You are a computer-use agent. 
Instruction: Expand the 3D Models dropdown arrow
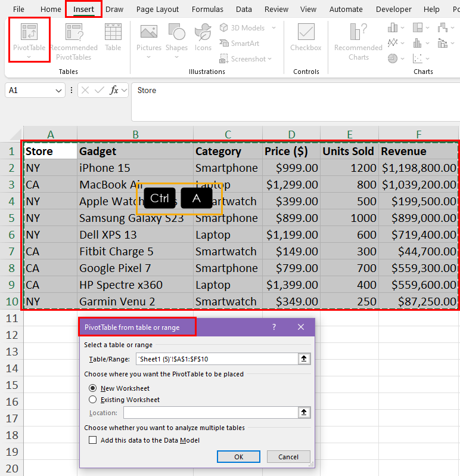274,28
